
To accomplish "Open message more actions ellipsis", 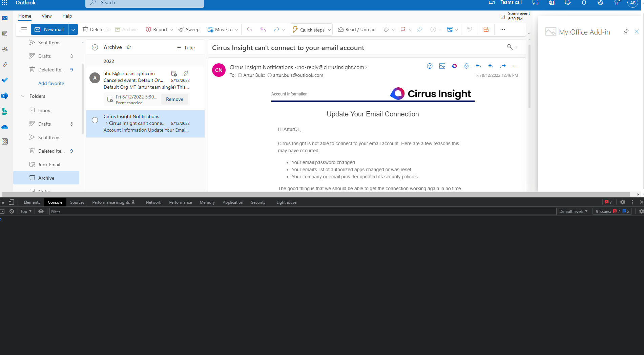I will coord(515,66).
